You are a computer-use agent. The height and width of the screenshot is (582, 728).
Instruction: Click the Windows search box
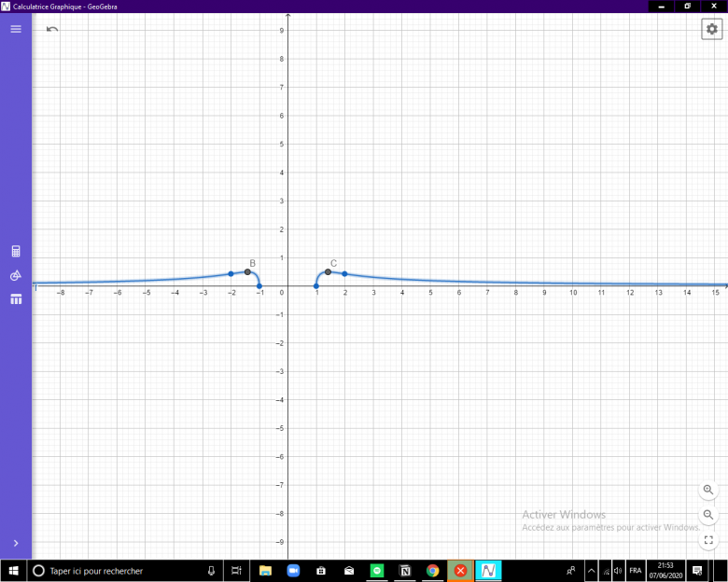click(x=121, y=570)
